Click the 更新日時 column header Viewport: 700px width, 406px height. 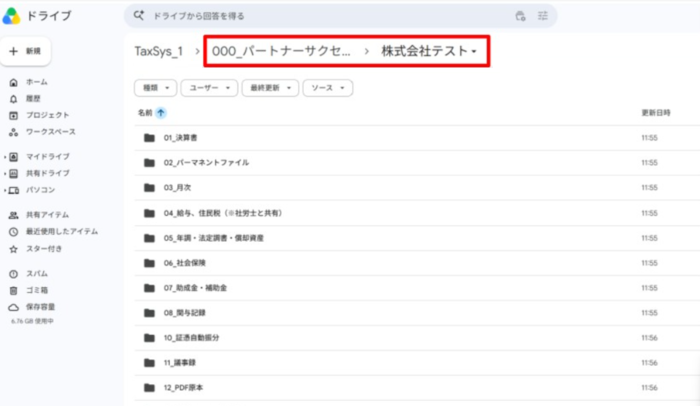[656, 113]
